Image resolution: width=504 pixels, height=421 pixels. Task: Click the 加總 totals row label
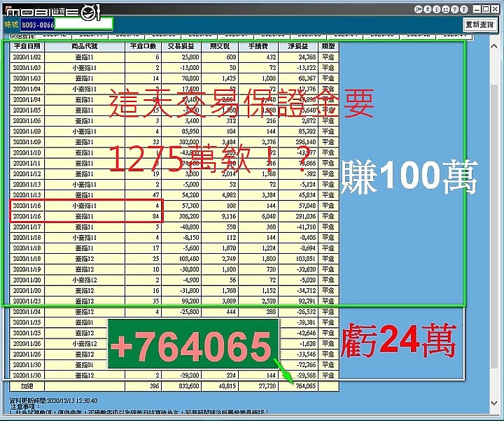[27, 386]
